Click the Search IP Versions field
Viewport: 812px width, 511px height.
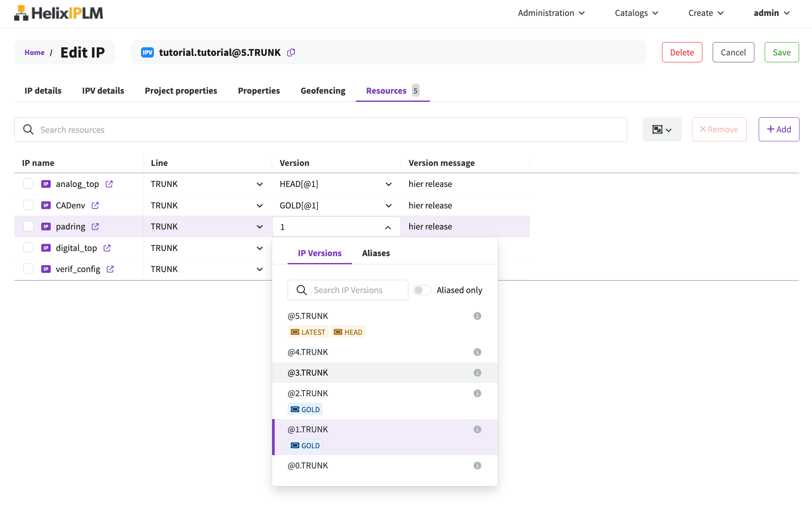(348, 290)
